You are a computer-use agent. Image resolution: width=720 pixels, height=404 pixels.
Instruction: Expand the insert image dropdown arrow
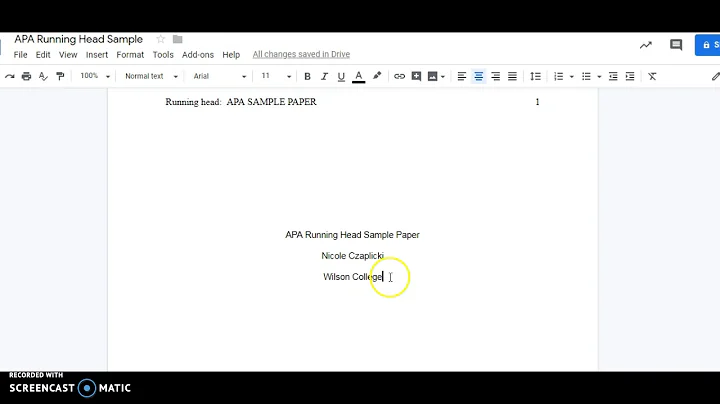click(443, 77)
